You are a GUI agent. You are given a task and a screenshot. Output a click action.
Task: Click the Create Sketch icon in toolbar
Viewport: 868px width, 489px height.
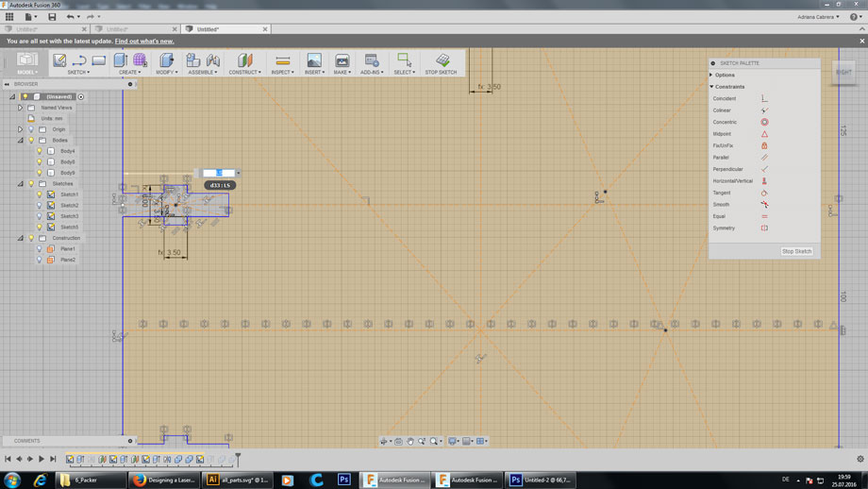tap(59, 59)
